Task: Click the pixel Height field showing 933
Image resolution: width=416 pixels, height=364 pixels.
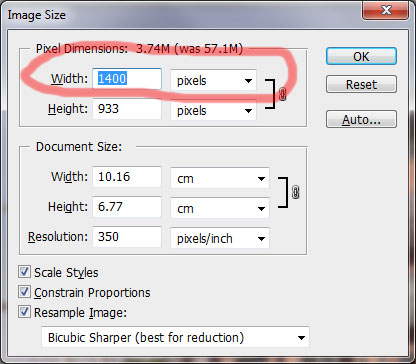Action: (127, 109)
